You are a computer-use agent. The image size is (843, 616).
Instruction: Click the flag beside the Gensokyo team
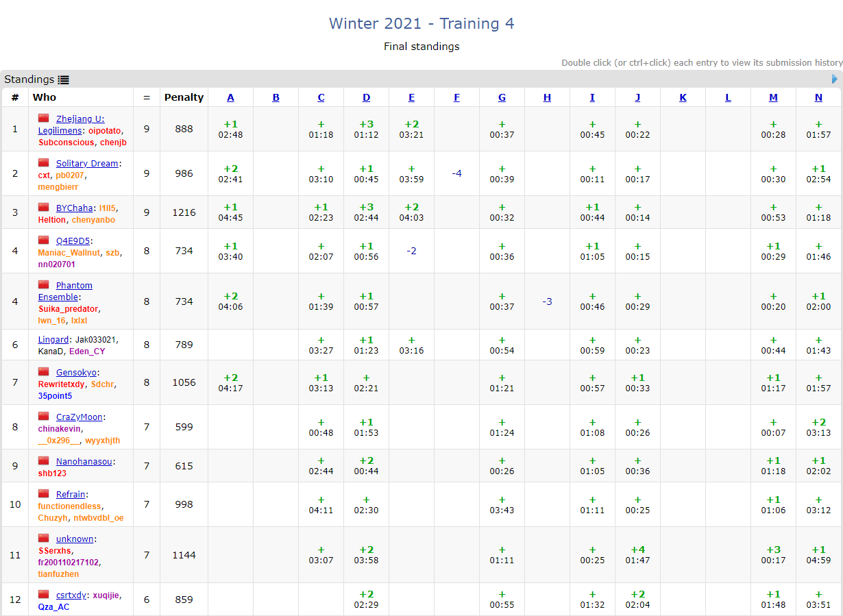tap(44, 372)
